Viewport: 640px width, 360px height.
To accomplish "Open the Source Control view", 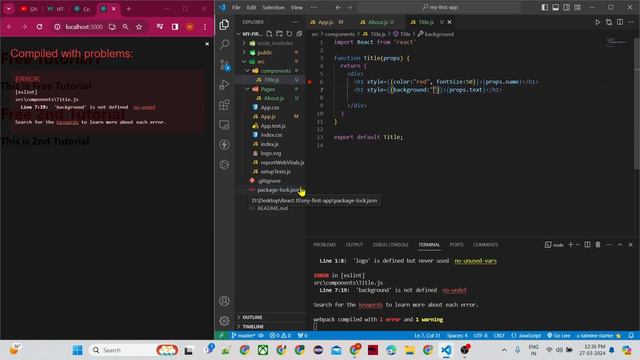I will tap(224, 65).
